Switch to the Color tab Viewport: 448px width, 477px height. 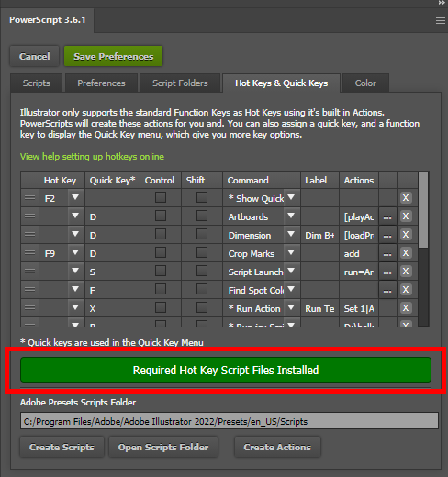pyautogui.click(x=365, y=83)
